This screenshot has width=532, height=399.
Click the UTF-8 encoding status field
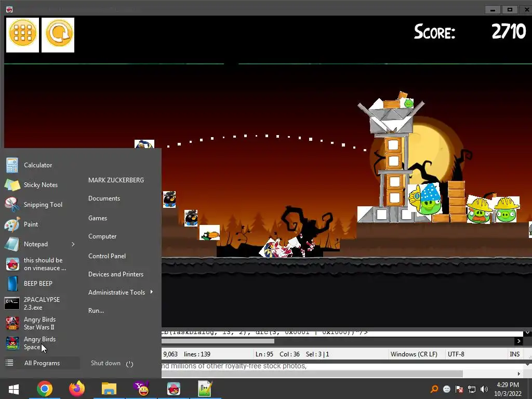click(x=456, y=354)
